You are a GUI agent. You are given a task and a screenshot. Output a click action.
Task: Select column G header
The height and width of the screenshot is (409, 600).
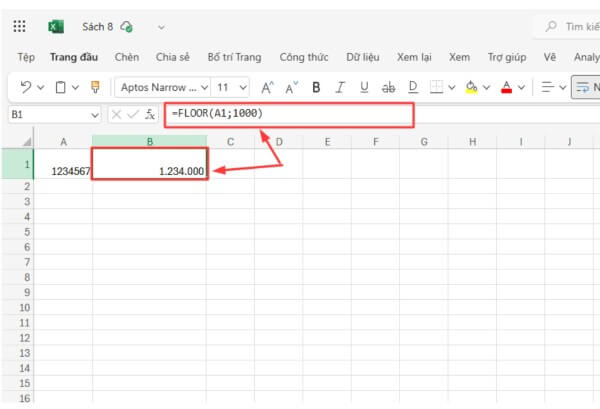click(424, 142)
